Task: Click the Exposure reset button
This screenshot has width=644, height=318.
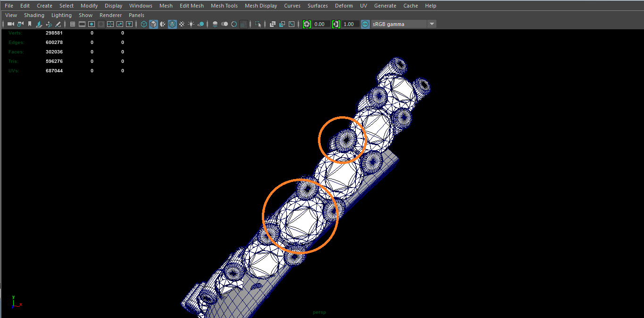Action: point(307,24)
